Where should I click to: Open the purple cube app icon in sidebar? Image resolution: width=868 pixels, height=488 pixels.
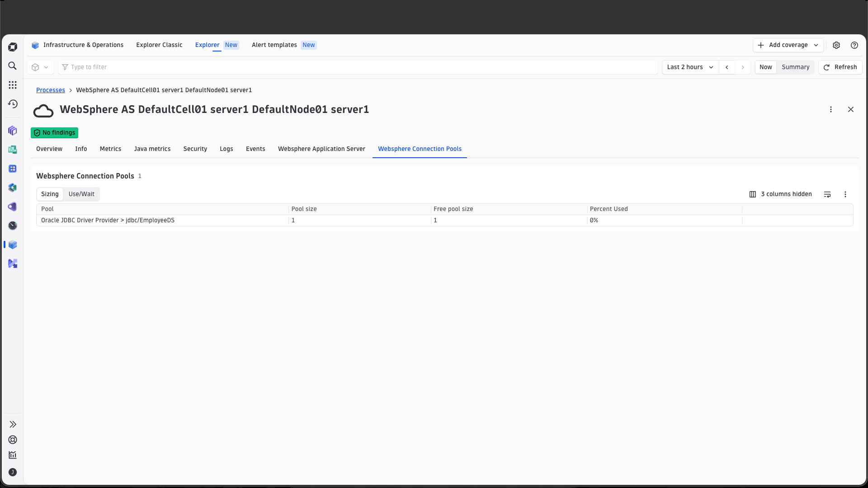pos(13,131)
